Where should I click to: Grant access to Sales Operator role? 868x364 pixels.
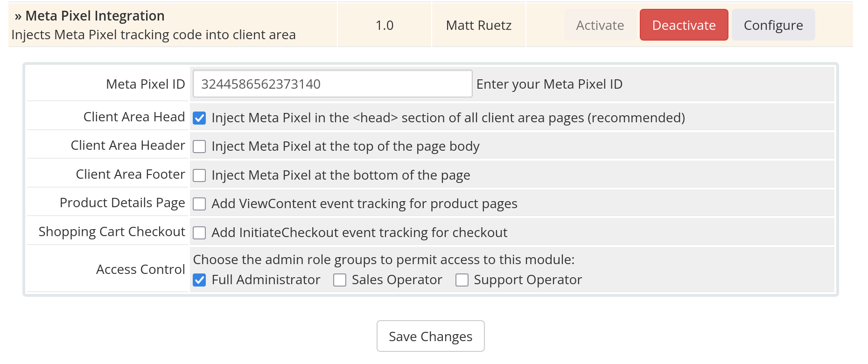(x=340, y=280)
